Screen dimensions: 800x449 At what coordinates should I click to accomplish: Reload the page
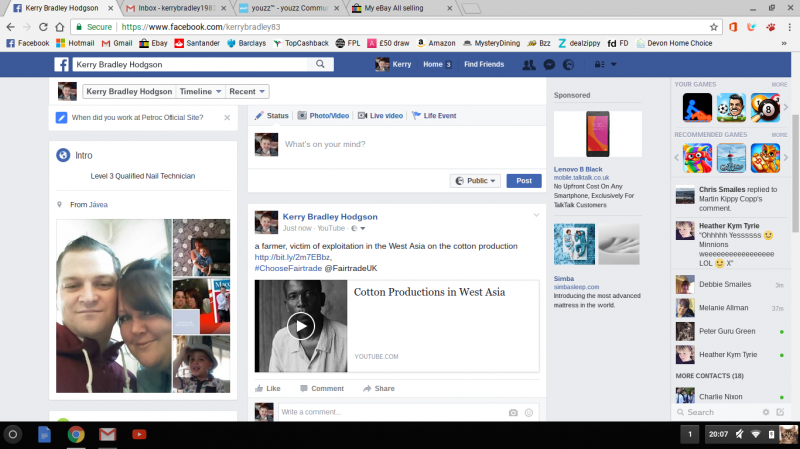point(43,27)
